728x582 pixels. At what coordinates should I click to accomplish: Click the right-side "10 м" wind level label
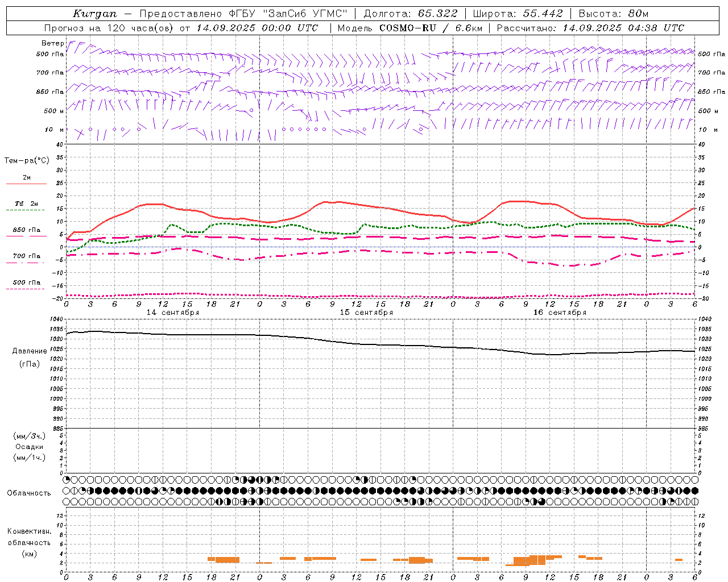tap(708, 130)
